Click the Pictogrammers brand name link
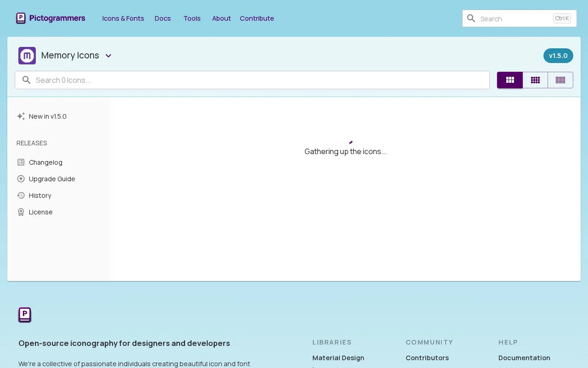This screenshot has height=368, width=588. 57,18
